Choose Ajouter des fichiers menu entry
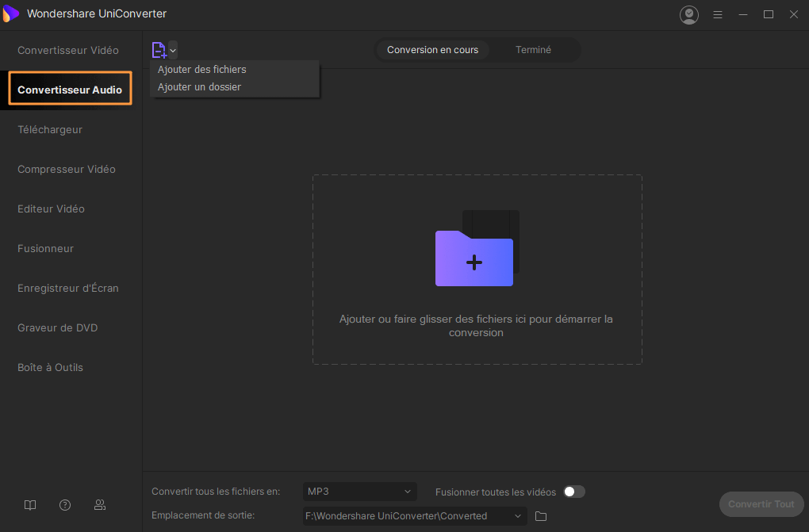The image size is (809, 532). (x=202, y=70)
